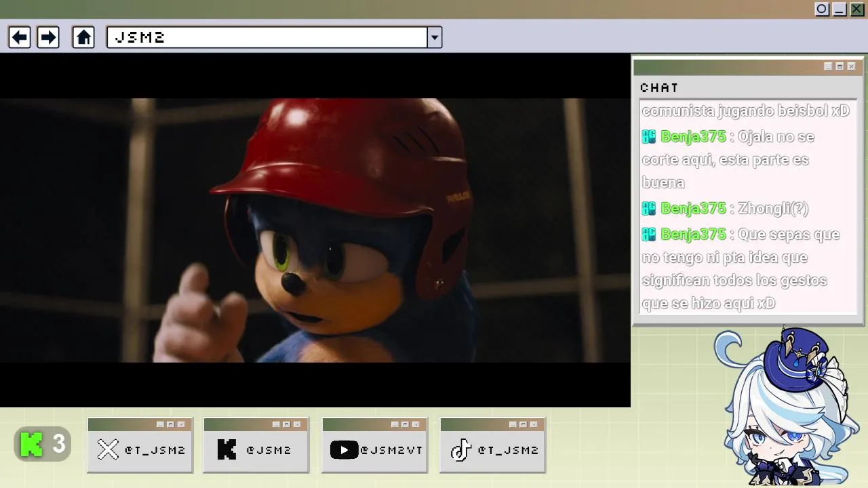Click the forward arrow navigation button

(x=48, y=37)
